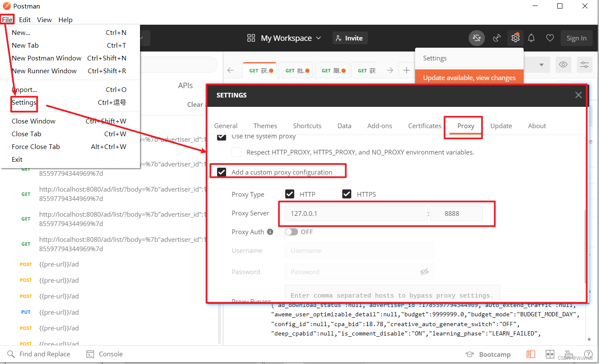This screenshot has height=364, width=599.
Task: Close the Settings dialog with X
Action: pos(578,95)
